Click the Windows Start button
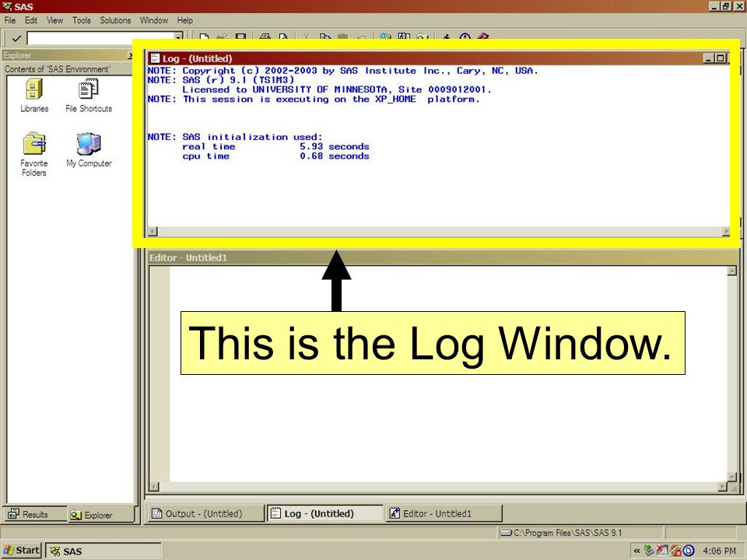 tap(21, 551)
